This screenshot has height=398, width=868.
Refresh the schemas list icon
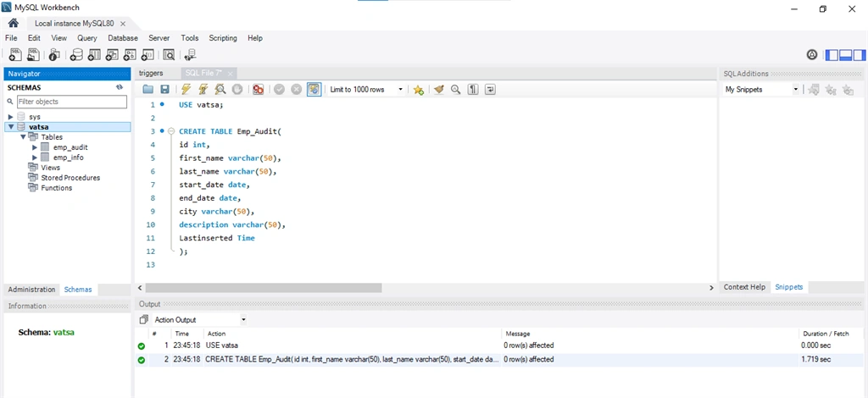pyautogui.click(x=119, y=87)
